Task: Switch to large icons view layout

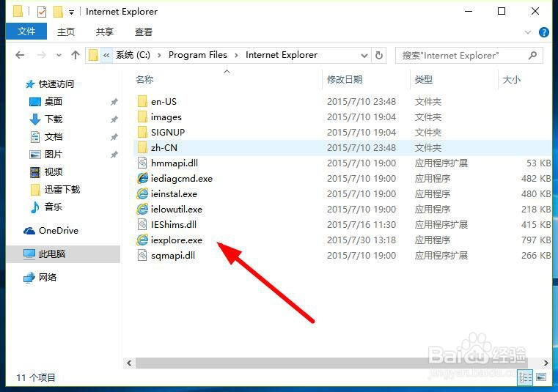Action: click(x=541, y=377)
